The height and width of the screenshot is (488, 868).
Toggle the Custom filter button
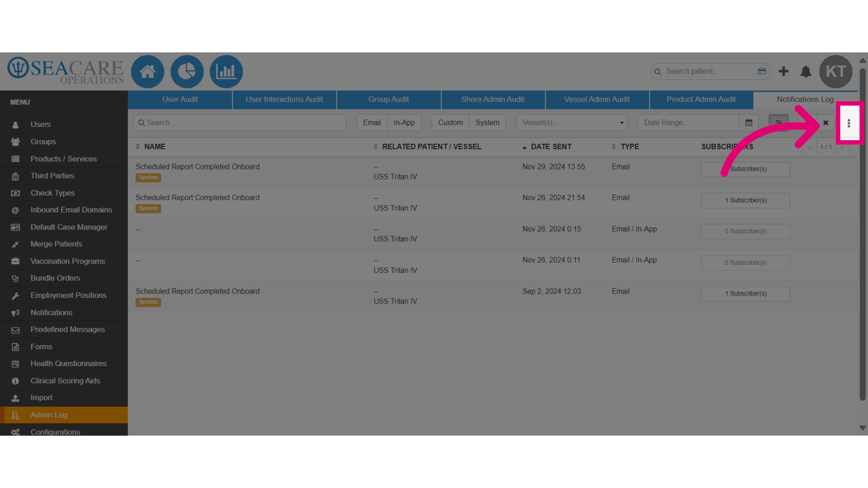pyautogui.click(x=450, y=122)
